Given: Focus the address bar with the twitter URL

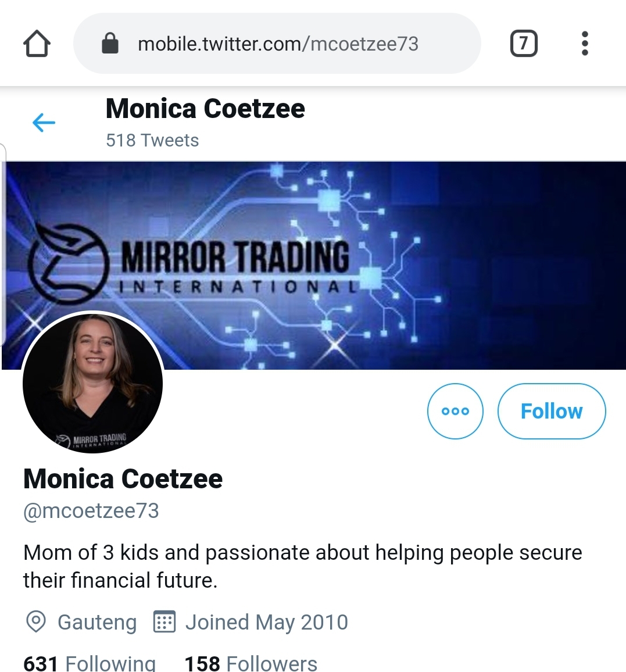Looking at the screenshot, I should pyautogui.click(x=278, y=44).
